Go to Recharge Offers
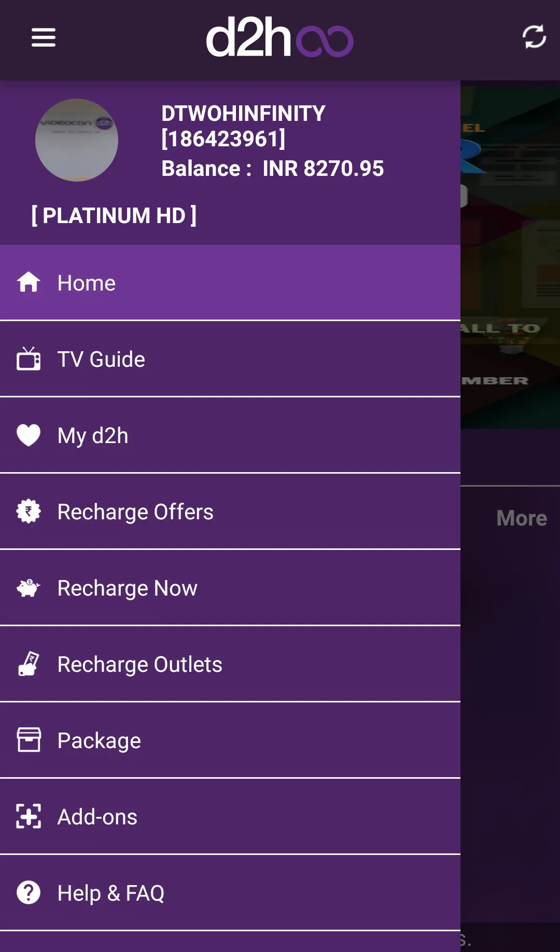The image size is (560, 952). pyautogui.click(x=135, y=512)
